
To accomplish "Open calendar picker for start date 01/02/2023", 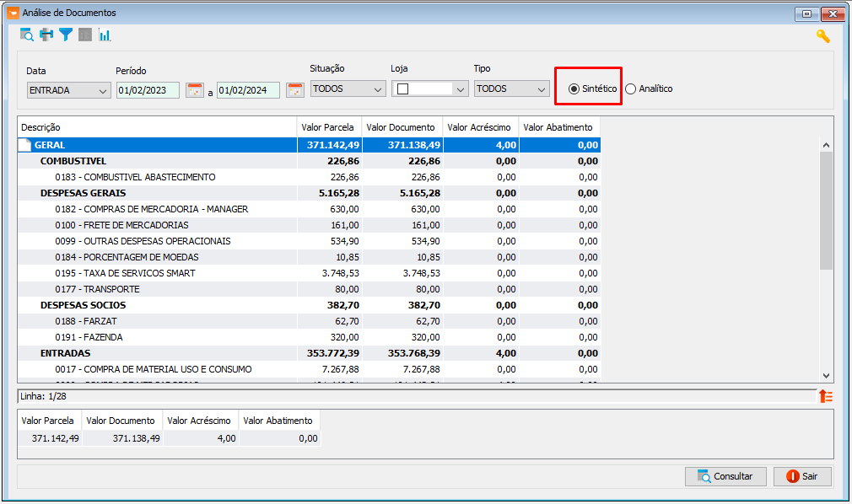I will (x=195, y=90).
